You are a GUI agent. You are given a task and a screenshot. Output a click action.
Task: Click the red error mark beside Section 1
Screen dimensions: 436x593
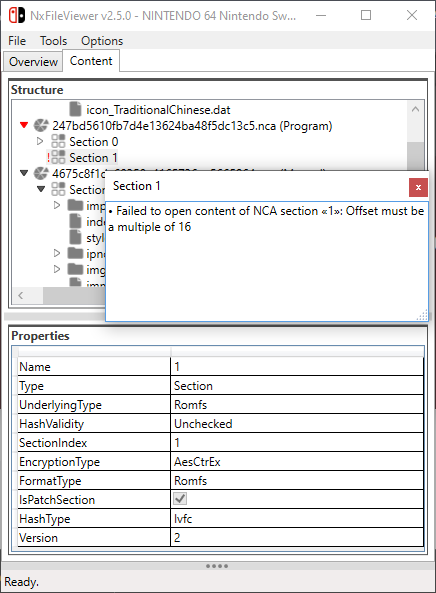[48, 158]
